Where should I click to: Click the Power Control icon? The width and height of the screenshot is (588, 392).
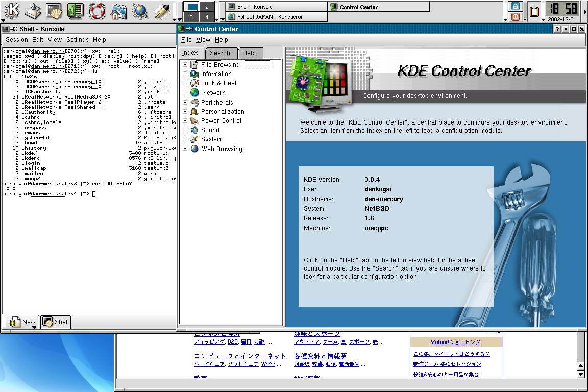tap(194, 121)
